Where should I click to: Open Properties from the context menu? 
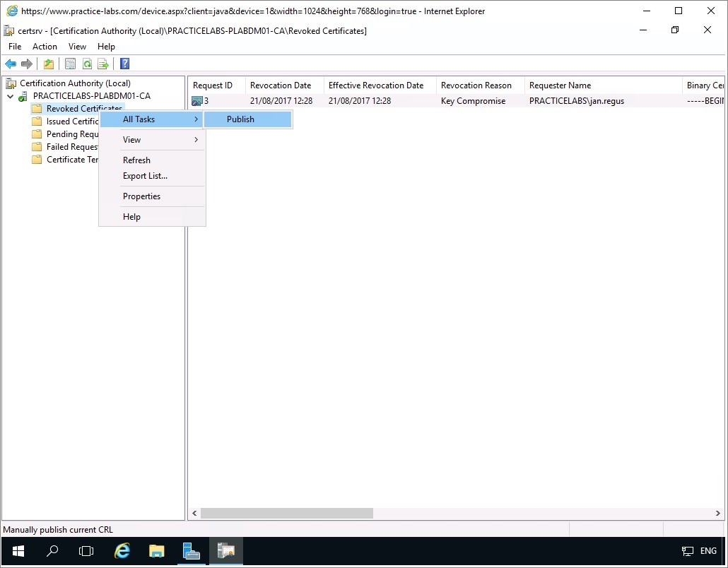point(152,196)
